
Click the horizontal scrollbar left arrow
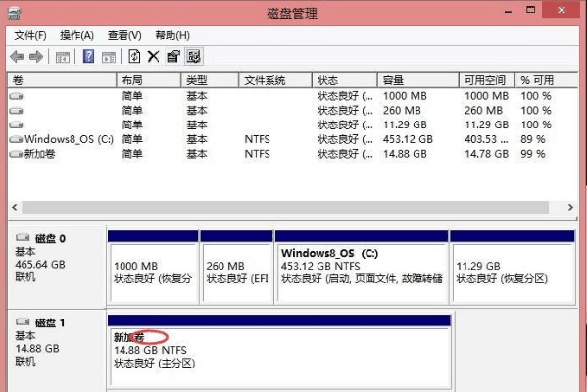click(x=15, y=207)
